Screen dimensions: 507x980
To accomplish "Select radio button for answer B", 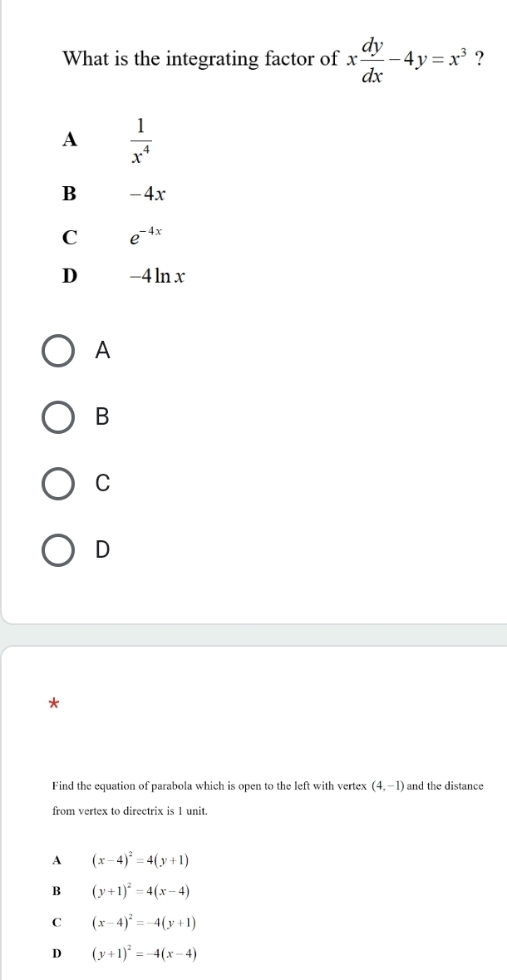I will point(57,418).
